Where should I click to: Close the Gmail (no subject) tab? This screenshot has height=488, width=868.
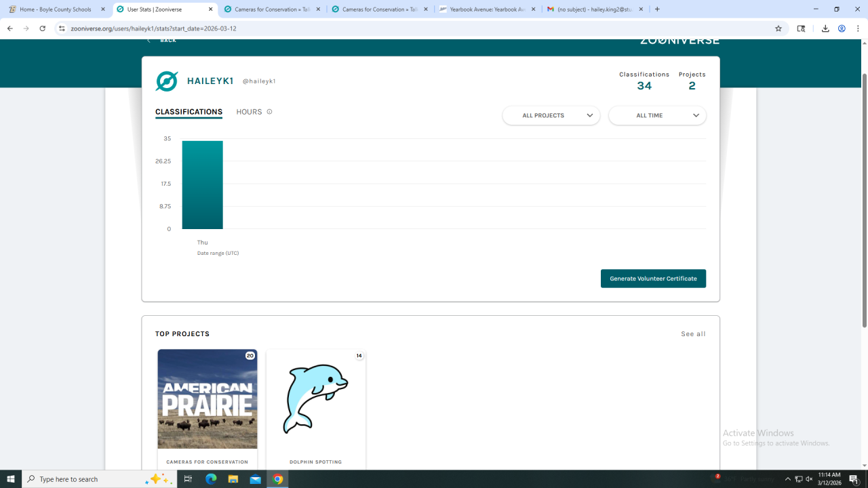click(641, 9)
